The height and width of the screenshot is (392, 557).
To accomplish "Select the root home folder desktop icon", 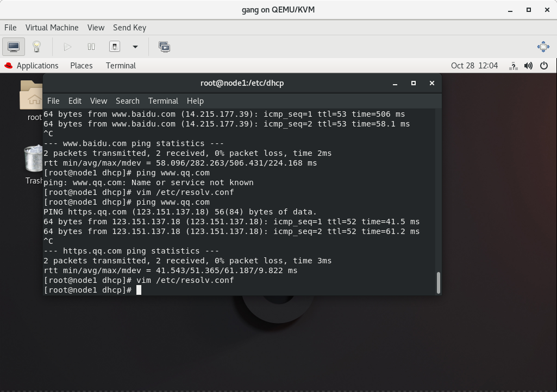I will [x=32, y=100].
